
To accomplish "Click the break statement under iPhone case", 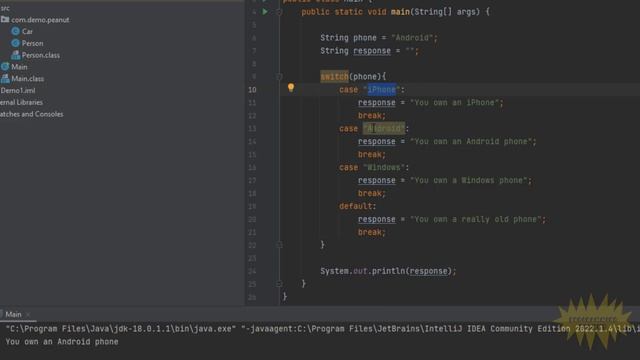I will point(371,116).
